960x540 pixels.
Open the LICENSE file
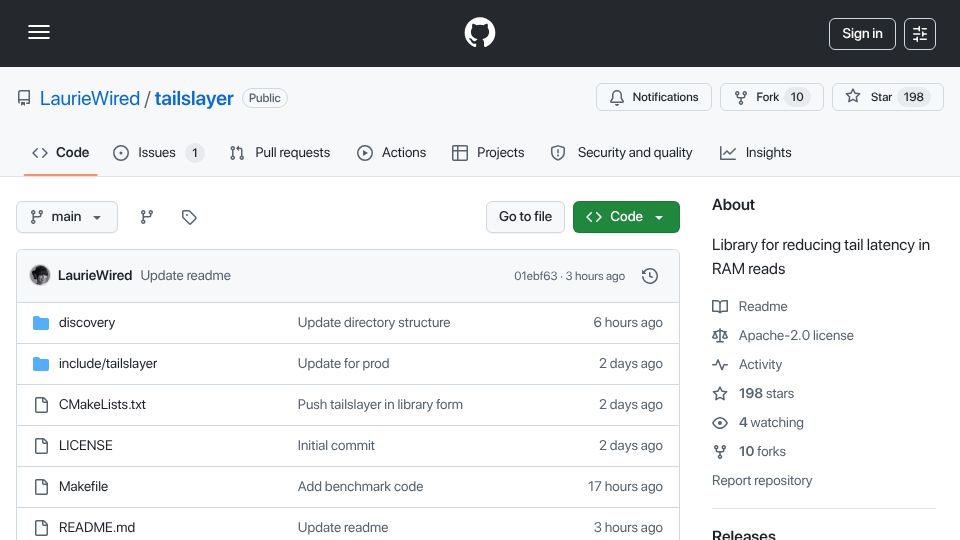pyautogui.click(x=86, y=446)
